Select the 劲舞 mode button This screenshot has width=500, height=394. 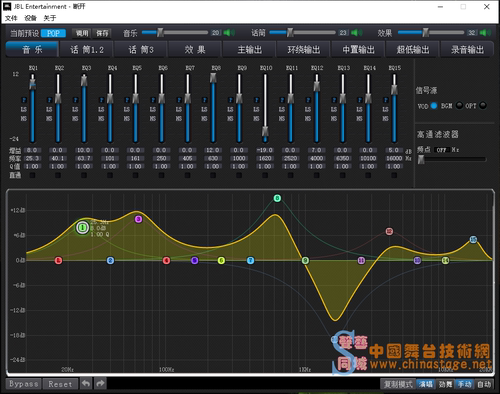445,384
